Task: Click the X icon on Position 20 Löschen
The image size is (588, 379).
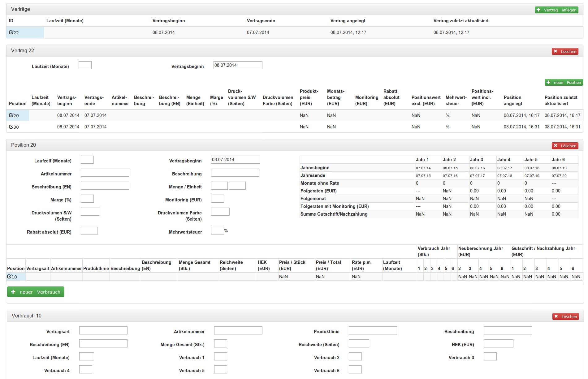Action: tap(556, 146)
